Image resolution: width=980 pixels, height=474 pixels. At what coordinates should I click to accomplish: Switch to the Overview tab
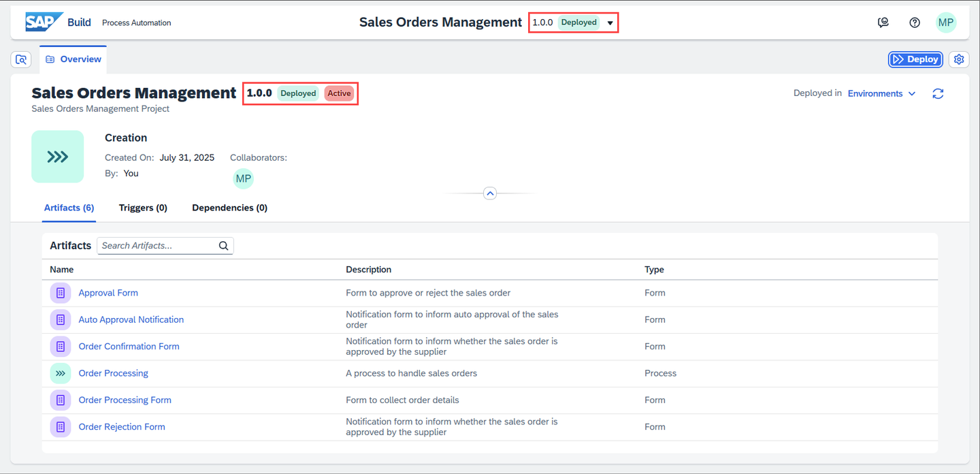click(73, 59)
